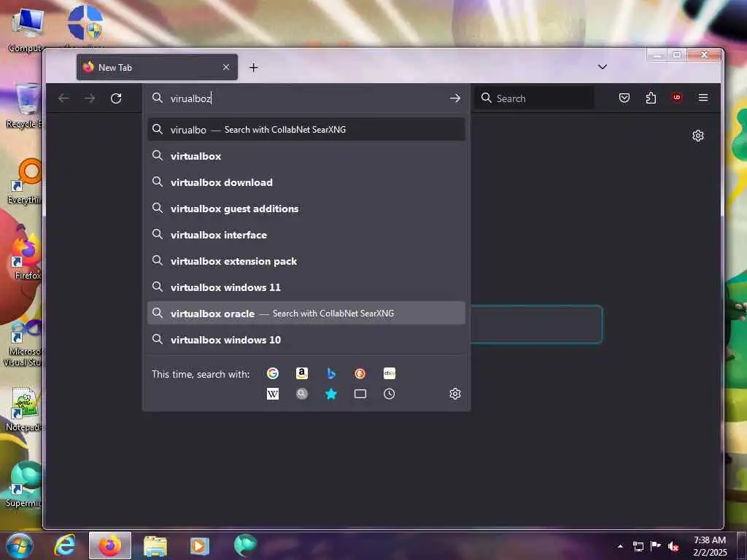Click the forward navigation arrow
Viewport: 747px width, 560px height.
tap(90, 98)
